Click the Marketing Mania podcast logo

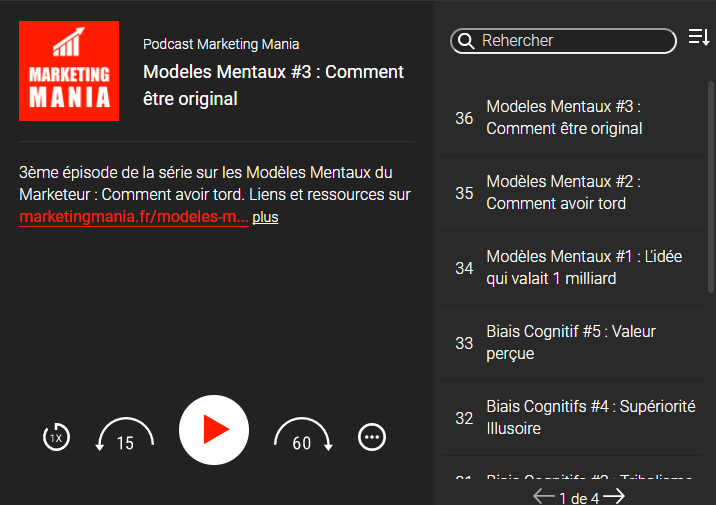[69, 71]
